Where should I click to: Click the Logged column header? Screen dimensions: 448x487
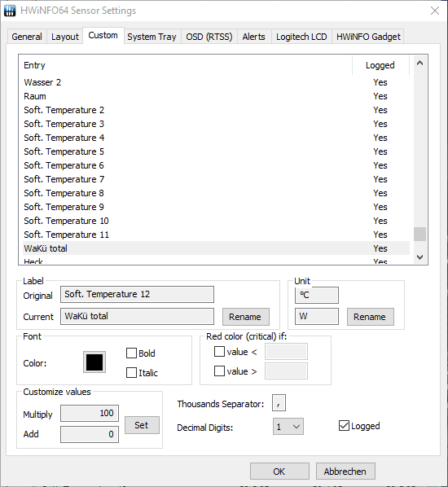click(380, 65)
